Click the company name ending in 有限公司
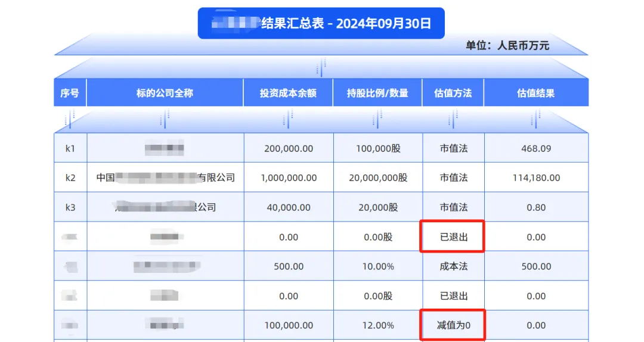 click(x=165, y=178)
